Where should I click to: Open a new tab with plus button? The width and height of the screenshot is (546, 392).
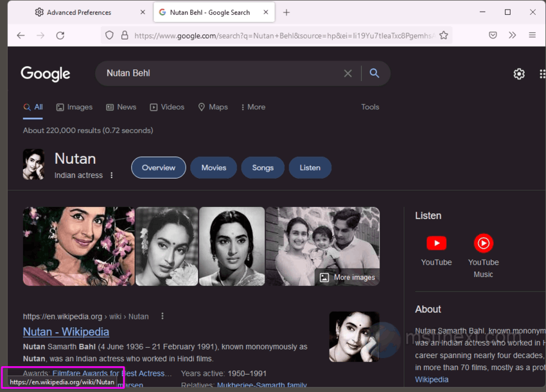pyautogui.click(x=286, y=13)
